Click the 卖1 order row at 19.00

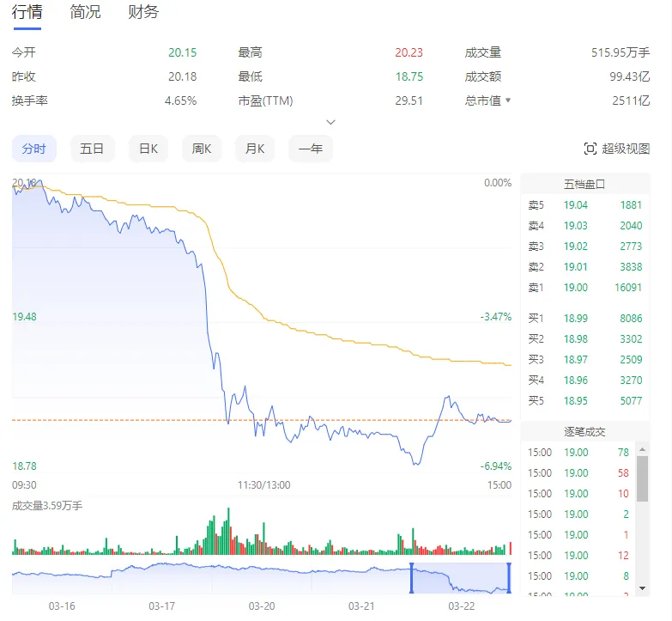[x=584, y=289]
